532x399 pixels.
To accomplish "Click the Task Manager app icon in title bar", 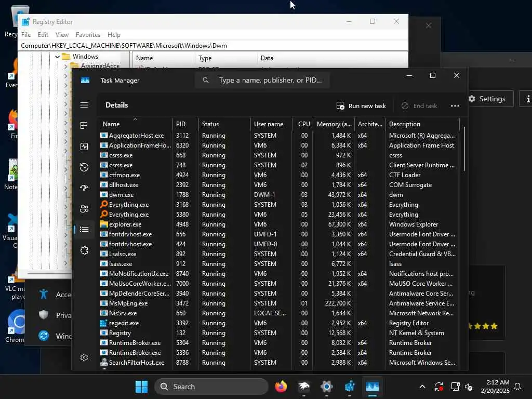I will pyautogui.click(x=85, y=81).
